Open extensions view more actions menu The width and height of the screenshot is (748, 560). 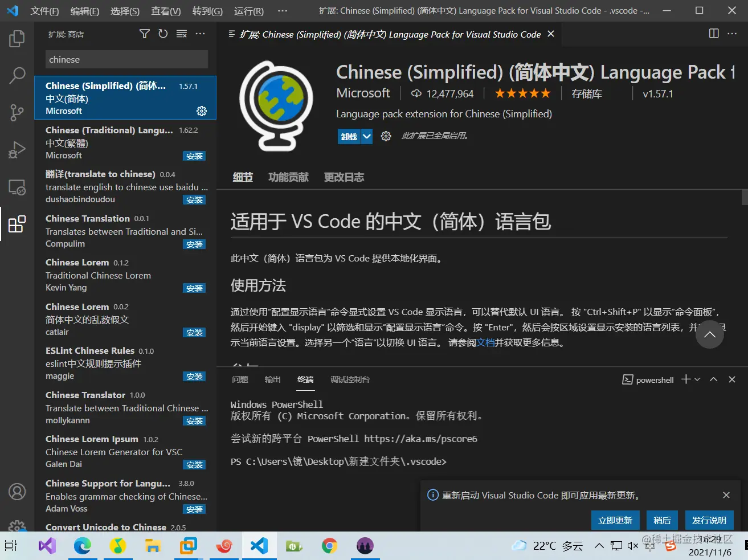(x=200, y=34)
